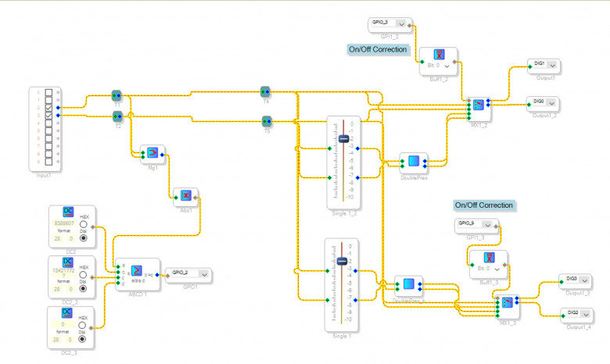Click blue output pin of ABCD 1
The height and width of the screenshot is (364, 610).
point(157,275)
